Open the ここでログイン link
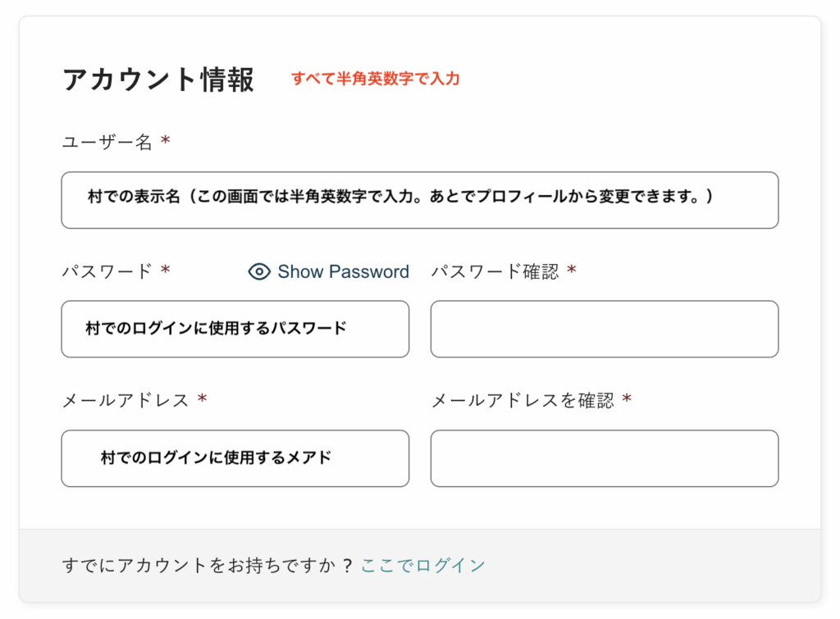840x619 pixels. pyautogui.click(x=422, y=565)
